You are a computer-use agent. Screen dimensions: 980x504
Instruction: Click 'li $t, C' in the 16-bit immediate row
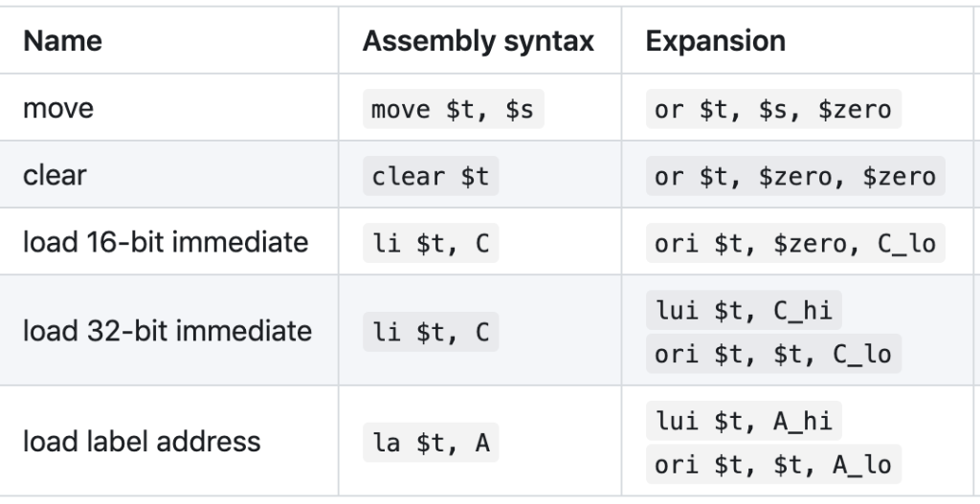(x=430, y=244)
